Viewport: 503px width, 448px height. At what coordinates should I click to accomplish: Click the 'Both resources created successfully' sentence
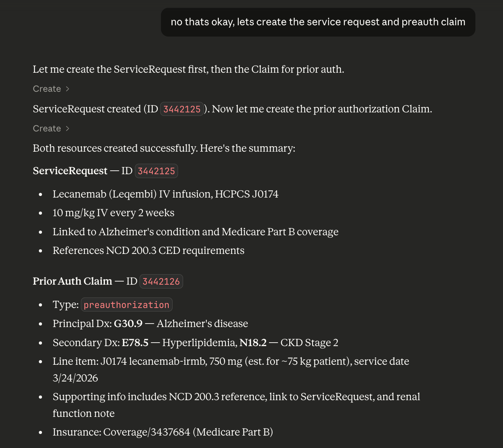(x=164, y=149)
